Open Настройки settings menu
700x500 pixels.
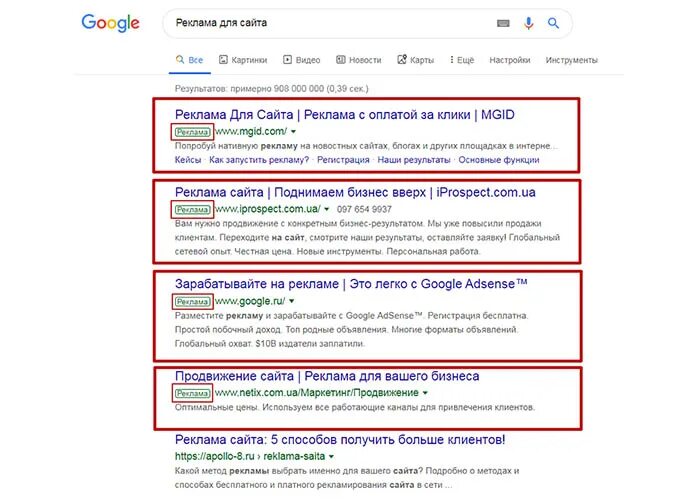coord(510,60)
